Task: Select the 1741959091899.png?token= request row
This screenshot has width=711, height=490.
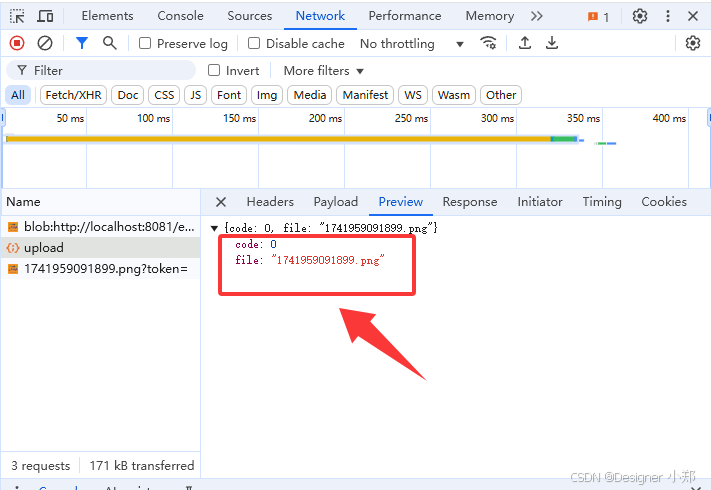Action: (x=101, y=269)
